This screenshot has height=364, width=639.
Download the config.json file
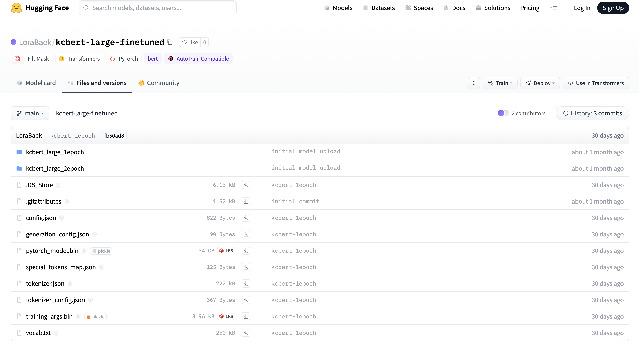245,218
